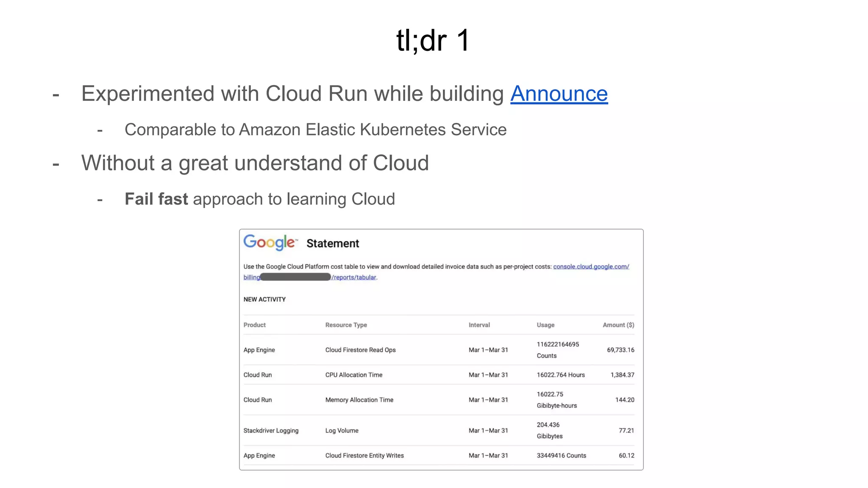Screen dimensions: 868x488
Task: Click the 'NEW ACTIVITY' label
Action: click(264, 299)
